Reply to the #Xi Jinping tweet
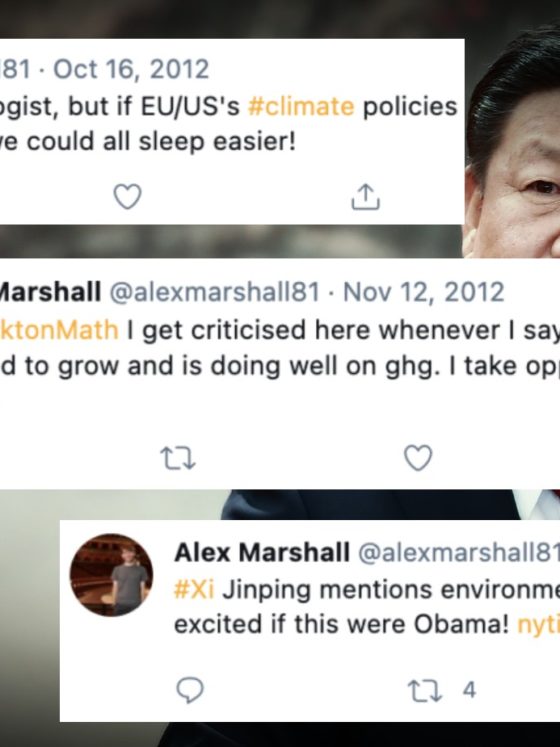The image size is (560, 747). point(190,690)
